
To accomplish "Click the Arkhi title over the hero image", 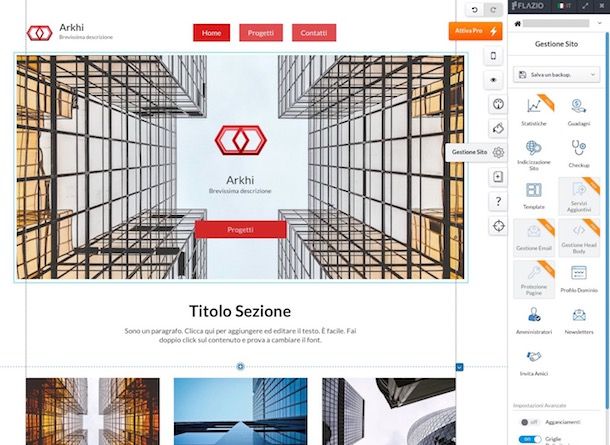I will pos(240,180).
